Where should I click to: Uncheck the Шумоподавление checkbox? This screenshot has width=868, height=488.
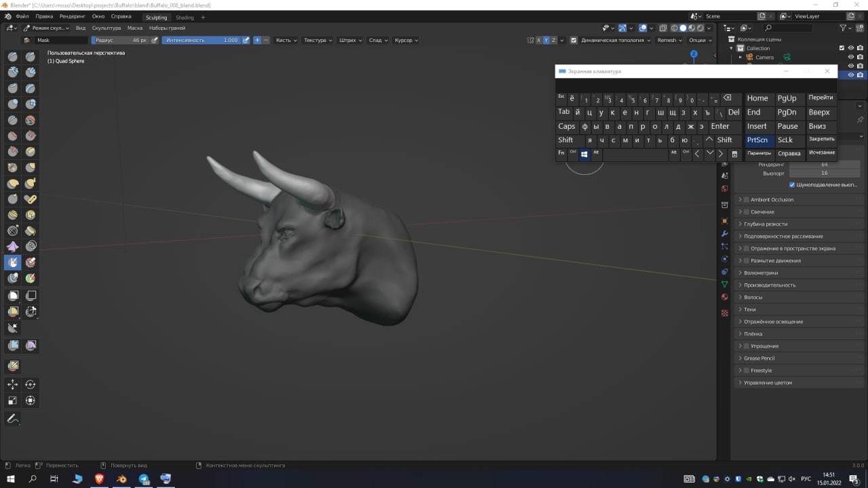coord(792,184)
